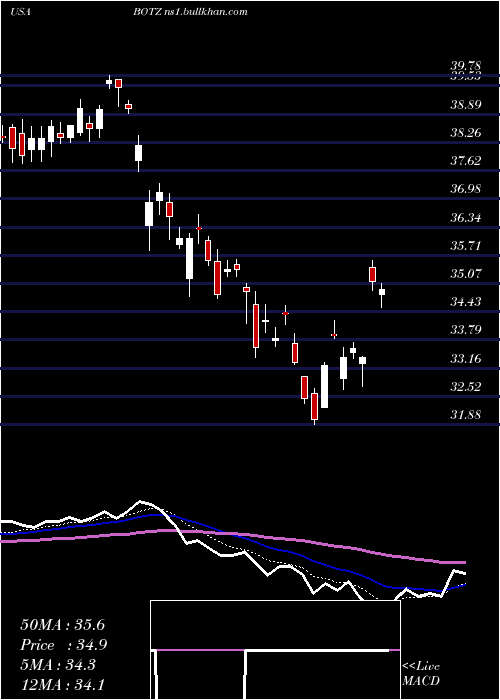The image size is (500, 700).
Task: Click the last white candlestick on the right
Action: pos(382,295)
